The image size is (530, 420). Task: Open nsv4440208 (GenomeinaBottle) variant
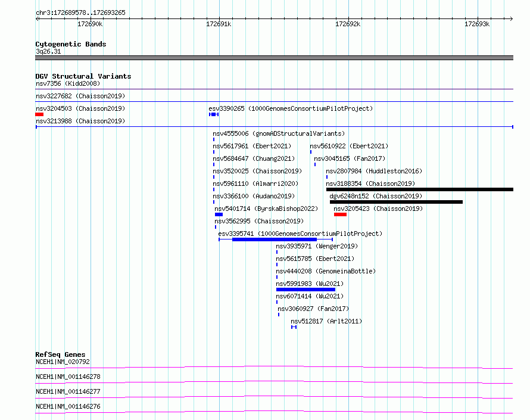click(x=326, y=271)
